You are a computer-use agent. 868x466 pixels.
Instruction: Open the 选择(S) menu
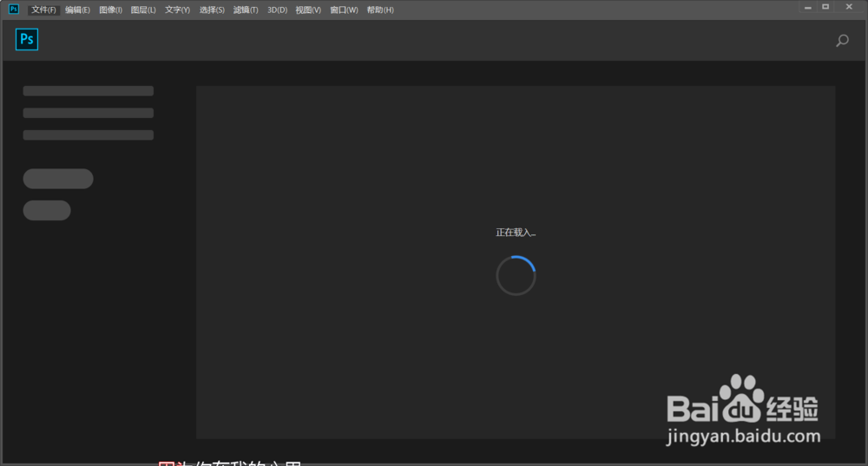pos(212,10)
